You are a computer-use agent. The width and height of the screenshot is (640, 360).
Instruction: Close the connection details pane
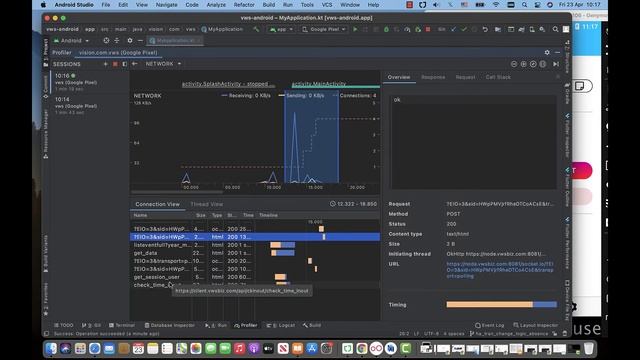point(558,77)
